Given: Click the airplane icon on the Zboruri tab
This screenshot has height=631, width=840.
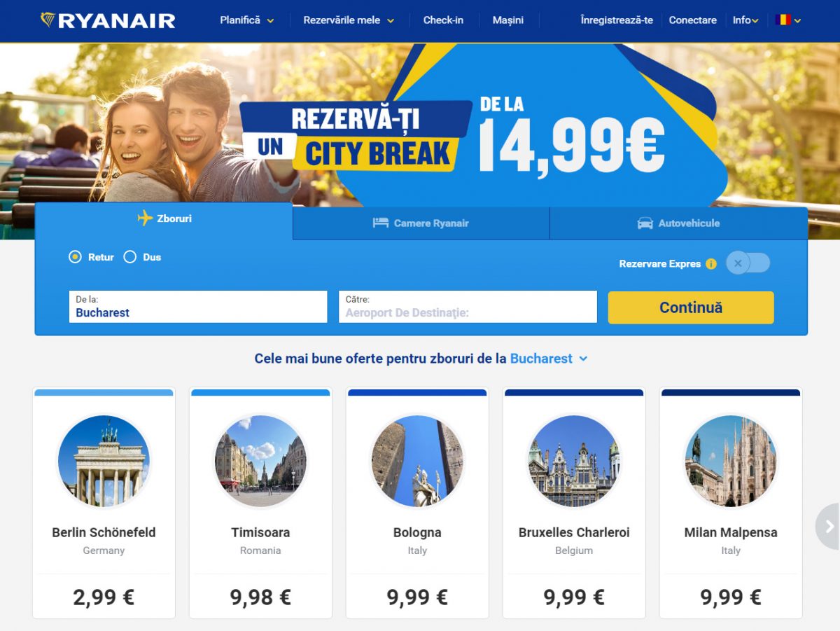Looking at the screenshot, I should click(145, 219).
